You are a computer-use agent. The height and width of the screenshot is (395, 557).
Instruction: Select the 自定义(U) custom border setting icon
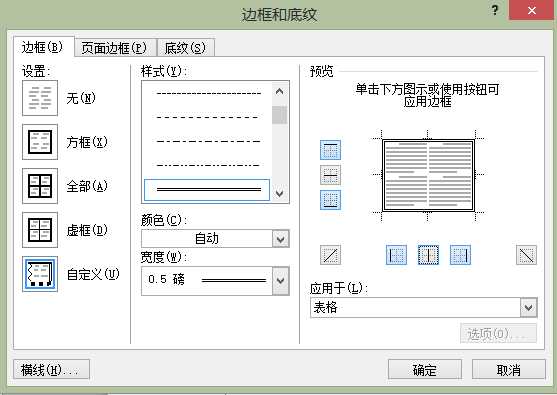[x=40, y=274]
